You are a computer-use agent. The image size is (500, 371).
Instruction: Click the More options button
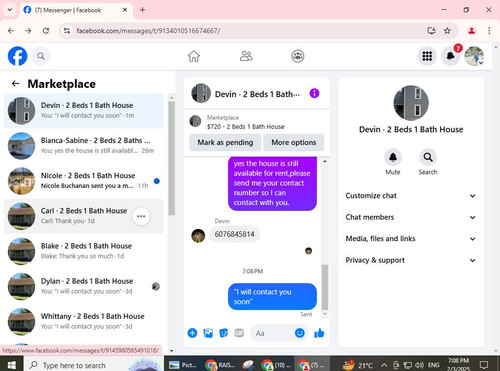click(x=294, y=143)
